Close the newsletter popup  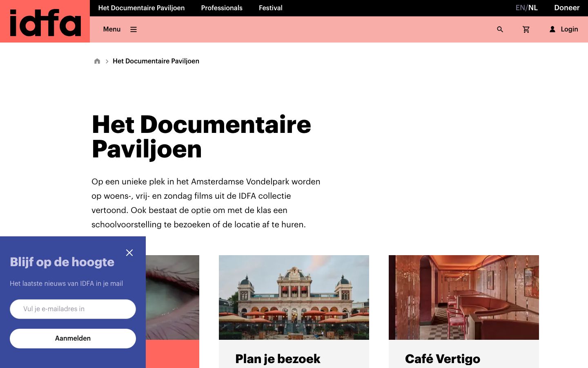coord(129,253)
